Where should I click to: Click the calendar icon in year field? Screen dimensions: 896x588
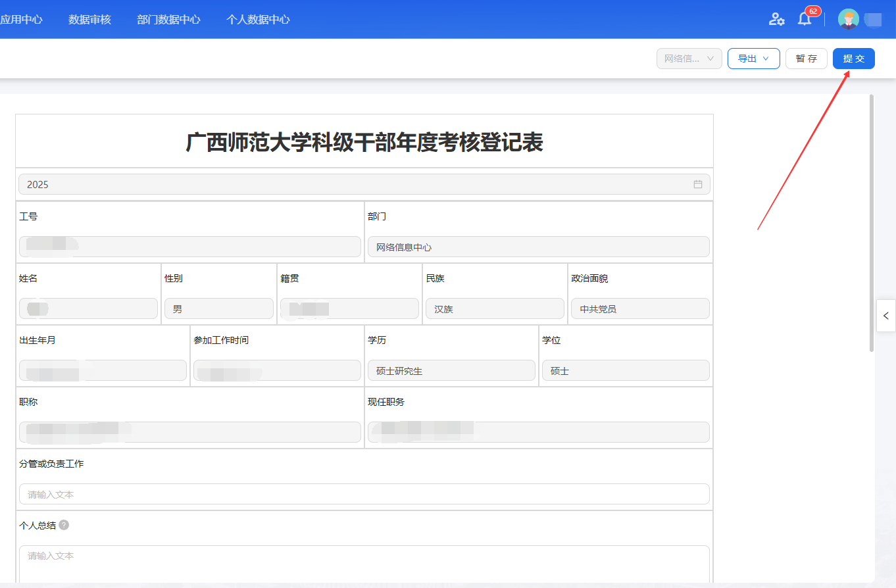pyautogui.click(x=698, y=184)
